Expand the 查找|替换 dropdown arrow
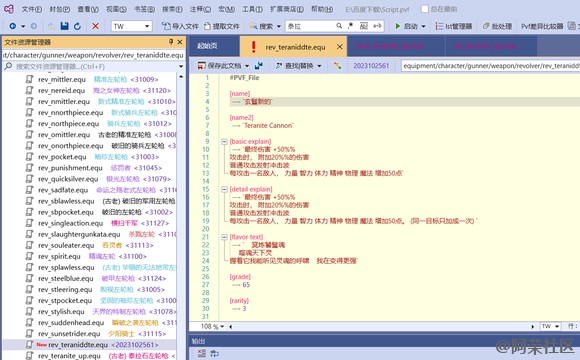The height and width of the screenshot is (360, 580). click(319, 66)
